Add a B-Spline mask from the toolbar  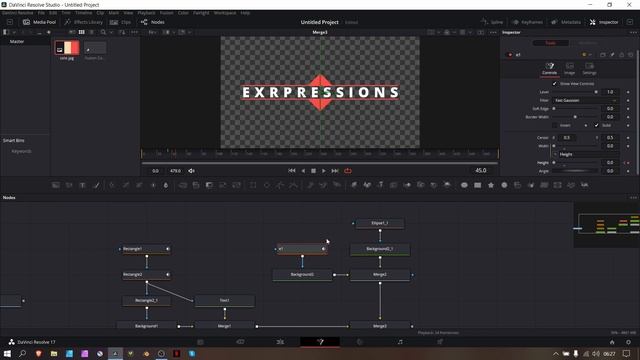(293, 185)
